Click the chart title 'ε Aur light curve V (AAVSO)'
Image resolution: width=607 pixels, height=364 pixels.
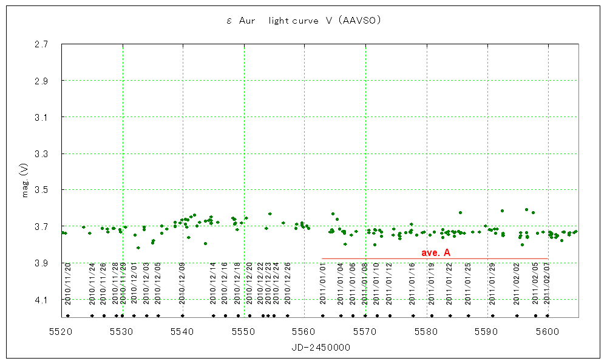(x=303, y=21)
